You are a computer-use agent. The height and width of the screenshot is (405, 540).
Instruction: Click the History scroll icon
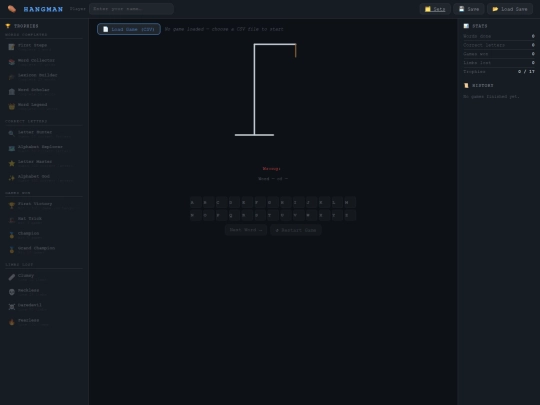(466, 85)
